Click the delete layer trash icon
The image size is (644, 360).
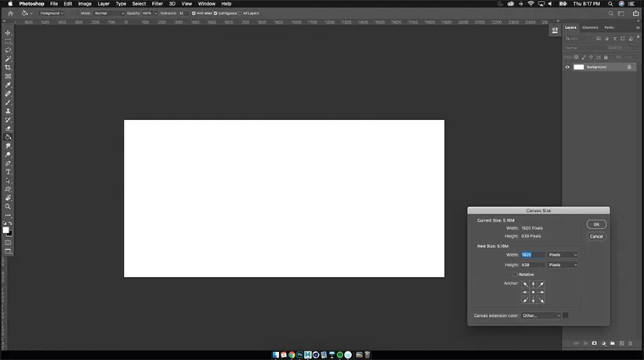[631, 344]
